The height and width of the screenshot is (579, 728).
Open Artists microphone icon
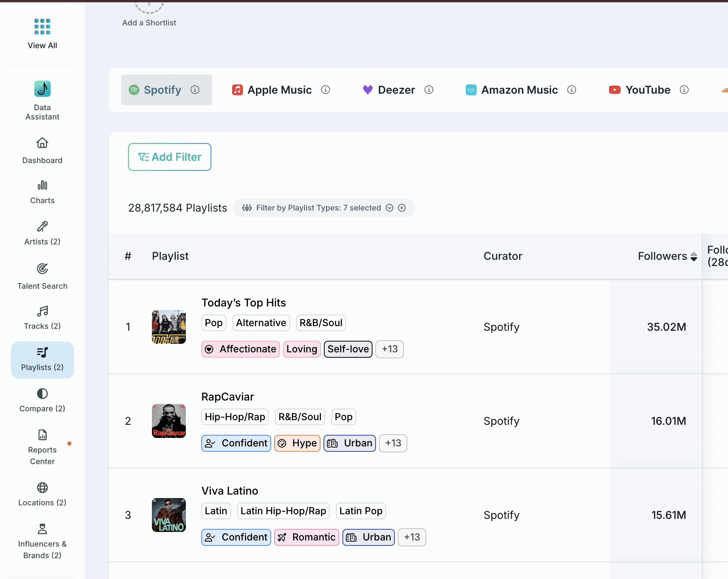[x=42, y=226]
